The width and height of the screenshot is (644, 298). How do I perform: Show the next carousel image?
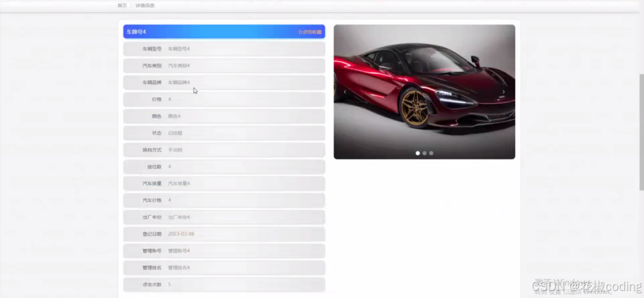504,91
